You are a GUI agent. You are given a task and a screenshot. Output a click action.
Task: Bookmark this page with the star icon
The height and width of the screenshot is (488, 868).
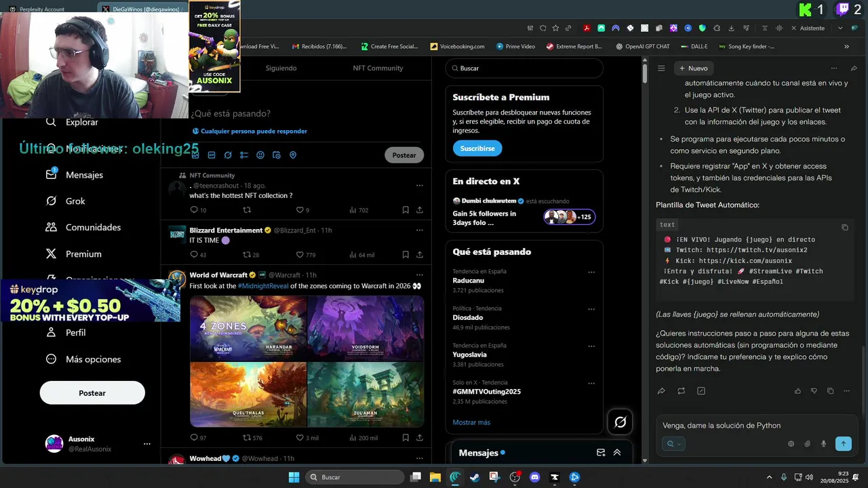(555, 28)
